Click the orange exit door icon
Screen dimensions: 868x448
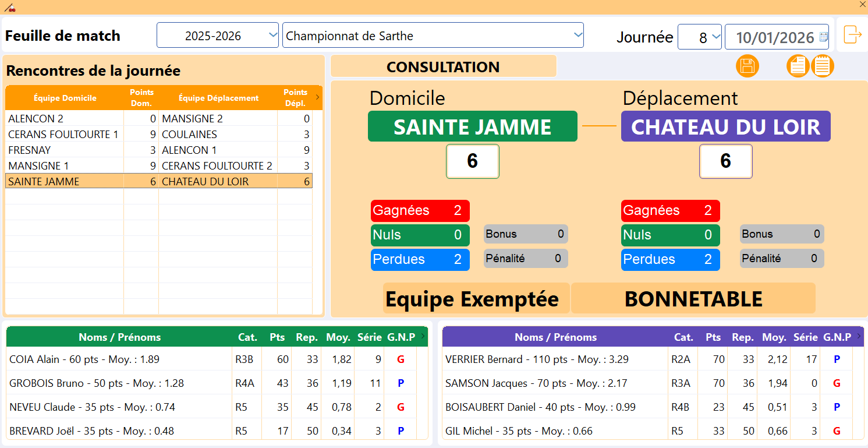click(852, 35)
